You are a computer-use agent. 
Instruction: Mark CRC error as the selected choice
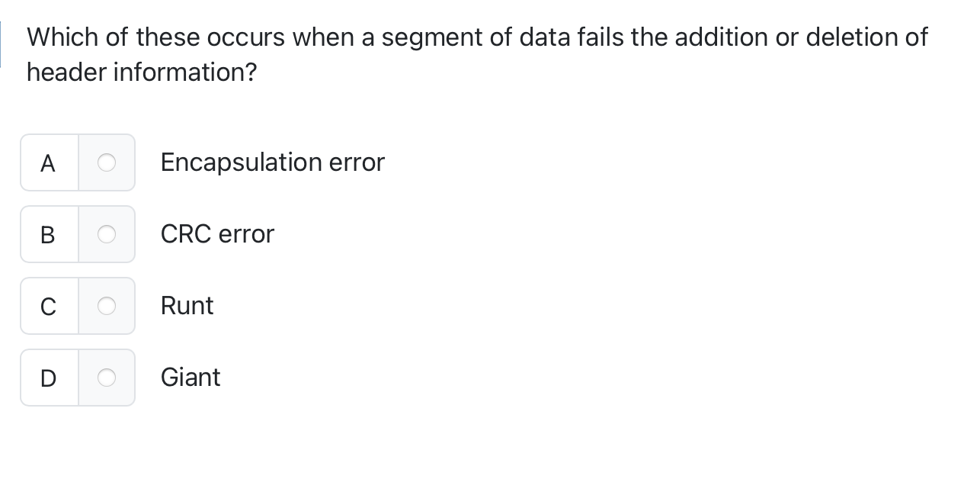coord(217,234)
